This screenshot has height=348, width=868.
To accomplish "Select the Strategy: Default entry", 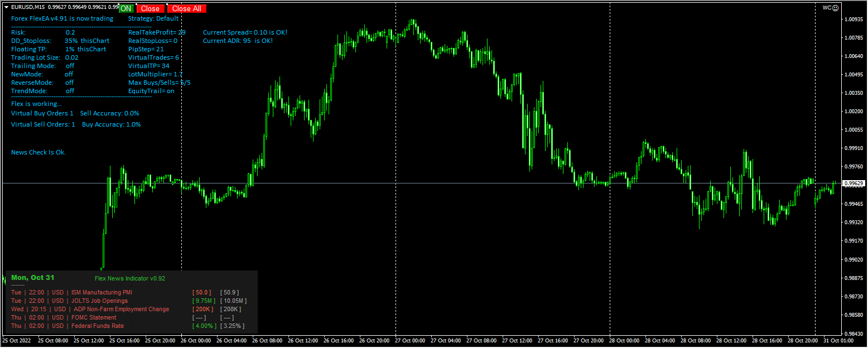I will tap(154, 18).
